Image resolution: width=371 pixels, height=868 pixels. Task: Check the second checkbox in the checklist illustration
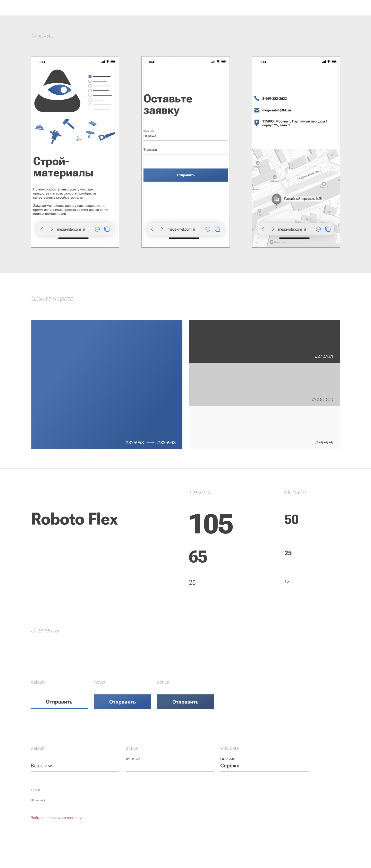[90, 81]
